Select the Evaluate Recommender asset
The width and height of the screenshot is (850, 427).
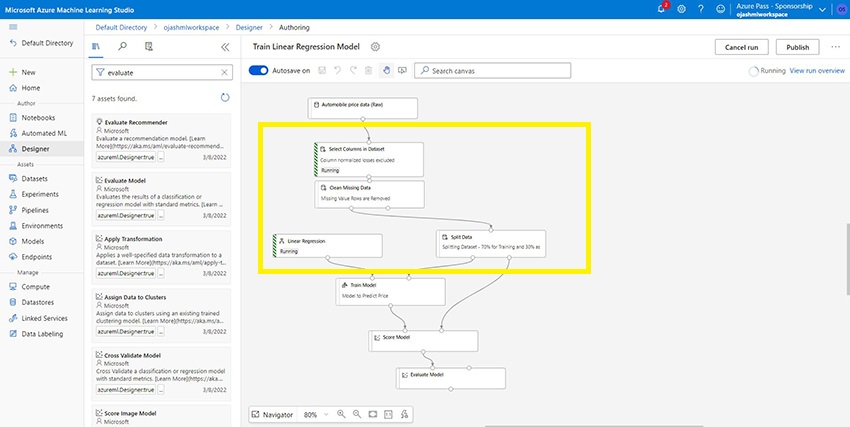tap(162, 139)
